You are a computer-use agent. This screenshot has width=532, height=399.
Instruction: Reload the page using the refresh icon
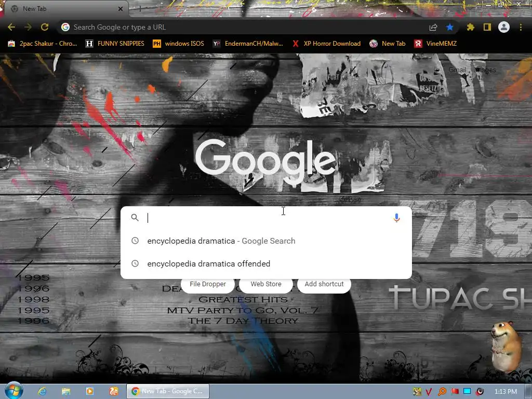[x=45, y=27]
